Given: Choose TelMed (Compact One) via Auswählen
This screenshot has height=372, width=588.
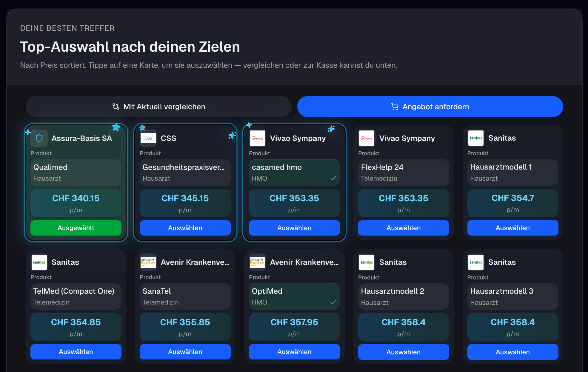Looking at the screenshot, I should pos(76,352).
